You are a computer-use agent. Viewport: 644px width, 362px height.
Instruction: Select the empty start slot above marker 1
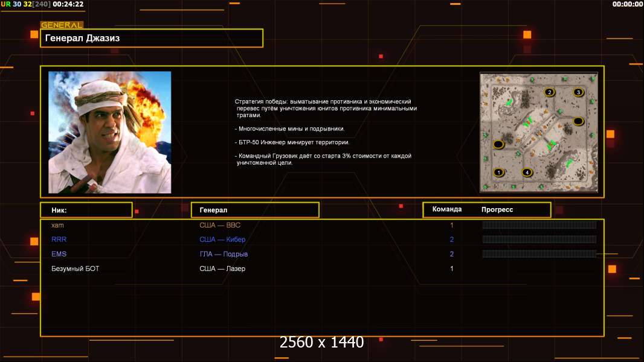pyautogui.click(x=498, y=144)
